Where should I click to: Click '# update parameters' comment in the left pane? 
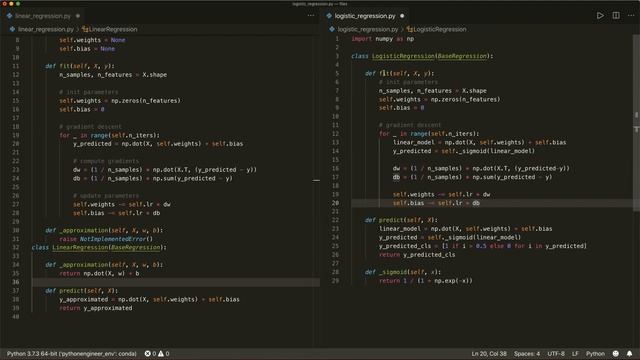[106, 196]
